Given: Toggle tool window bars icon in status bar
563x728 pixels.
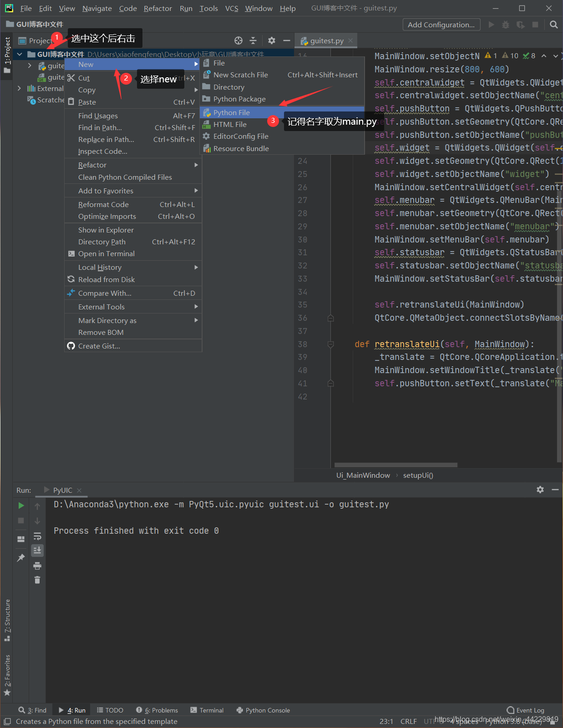Looking at the screenshot, I should (7, 721).
